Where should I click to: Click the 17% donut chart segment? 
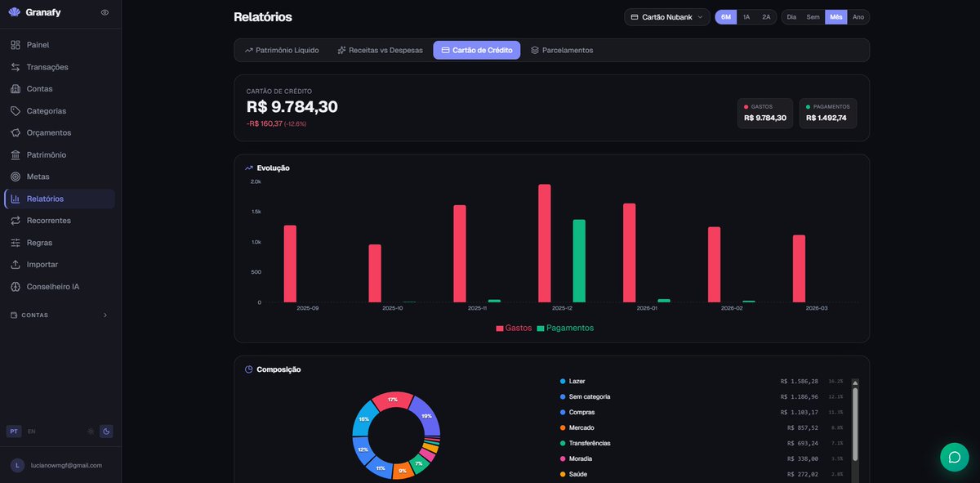(x=392, y=400)
